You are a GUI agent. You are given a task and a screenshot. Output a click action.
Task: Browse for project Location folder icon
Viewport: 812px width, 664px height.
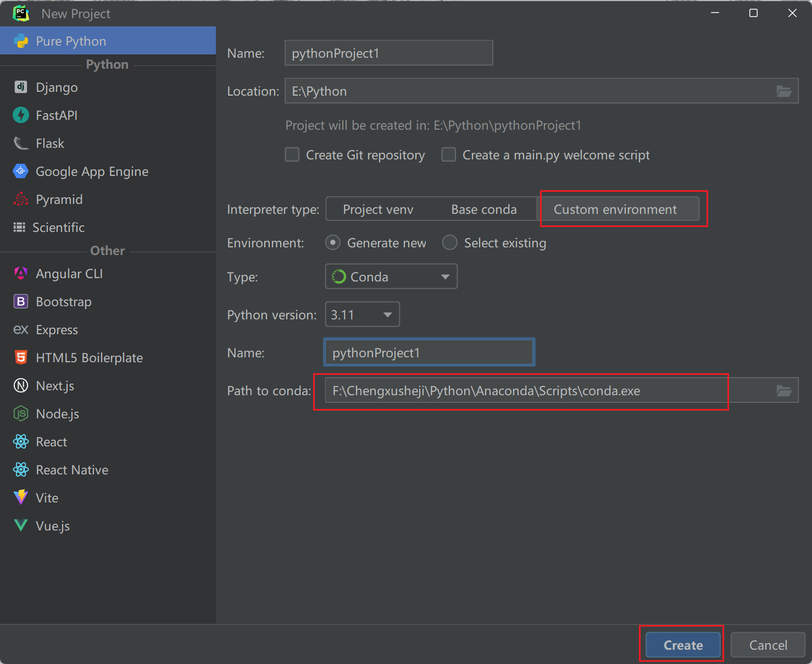(784, 91)
